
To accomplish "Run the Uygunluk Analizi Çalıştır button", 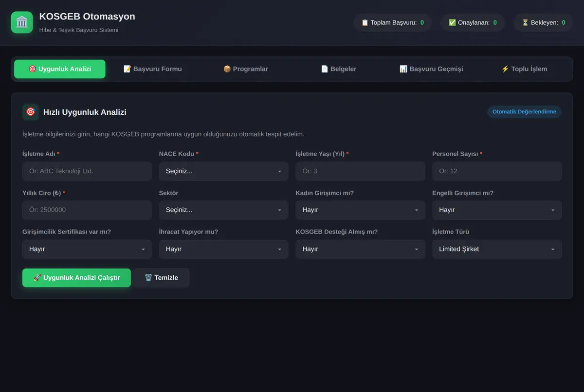I will coord(76,278).
